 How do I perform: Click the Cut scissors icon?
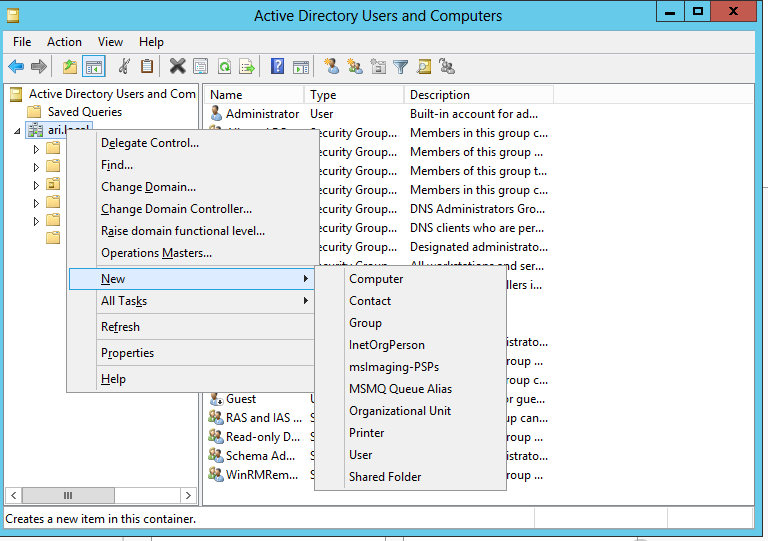tap(124, 66)
